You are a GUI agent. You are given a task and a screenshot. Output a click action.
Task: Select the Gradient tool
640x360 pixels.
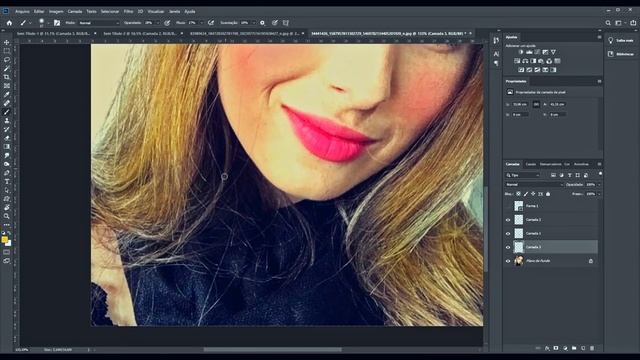7,147
